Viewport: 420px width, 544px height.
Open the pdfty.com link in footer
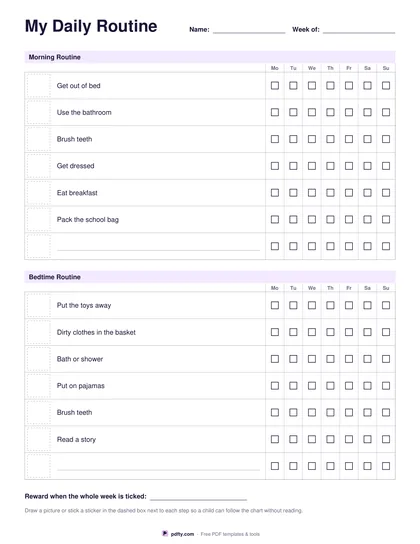click(x=182, y=534)
